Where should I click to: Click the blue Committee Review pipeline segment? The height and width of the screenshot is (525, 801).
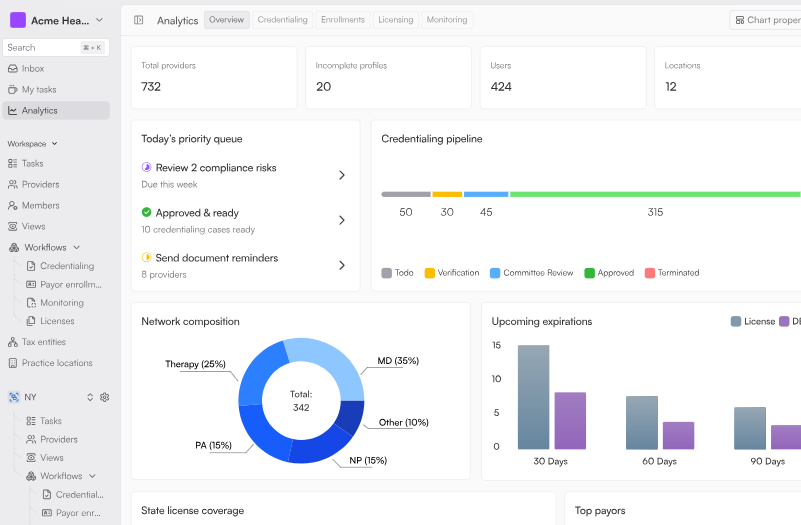[x=486, y=194]
